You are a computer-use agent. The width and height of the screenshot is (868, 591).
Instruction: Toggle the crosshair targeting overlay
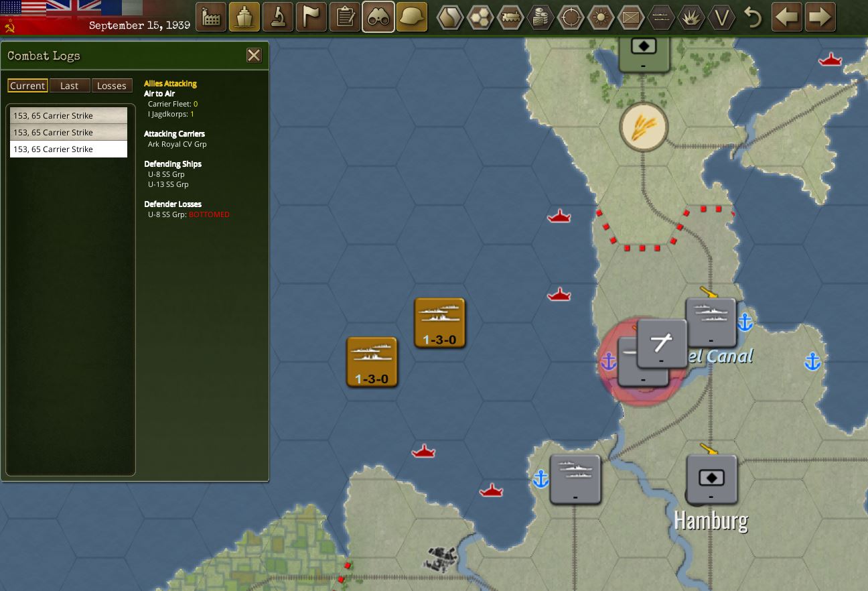coord(571,18)
